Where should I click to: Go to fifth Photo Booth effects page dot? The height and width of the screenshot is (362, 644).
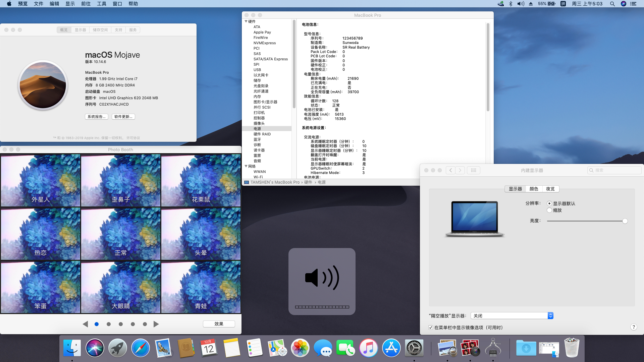point(145,324)
